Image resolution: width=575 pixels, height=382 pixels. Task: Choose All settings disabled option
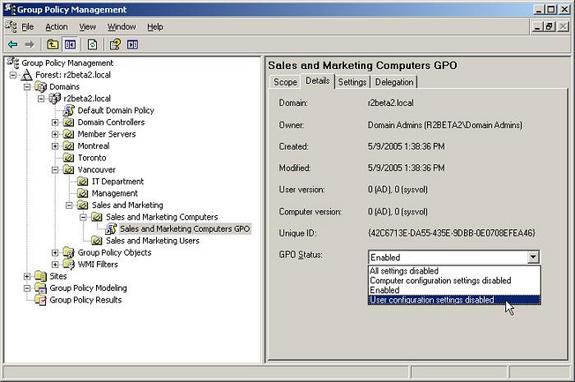(454, 271)
